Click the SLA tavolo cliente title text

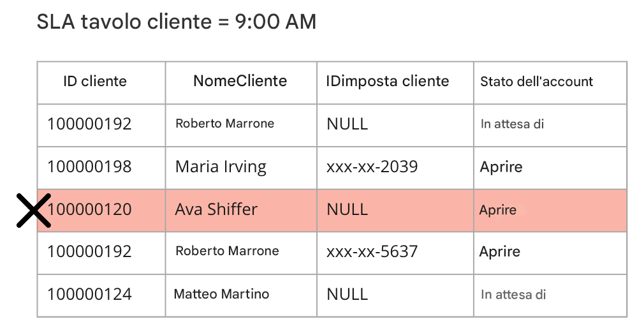point(176,22)
